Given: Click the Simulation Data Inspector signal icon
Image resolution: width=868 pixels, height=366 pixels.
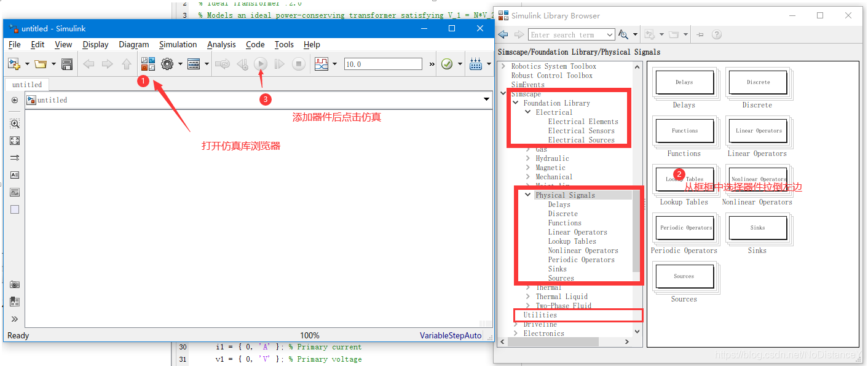Looking at the screenshot, I should point(322,64).
